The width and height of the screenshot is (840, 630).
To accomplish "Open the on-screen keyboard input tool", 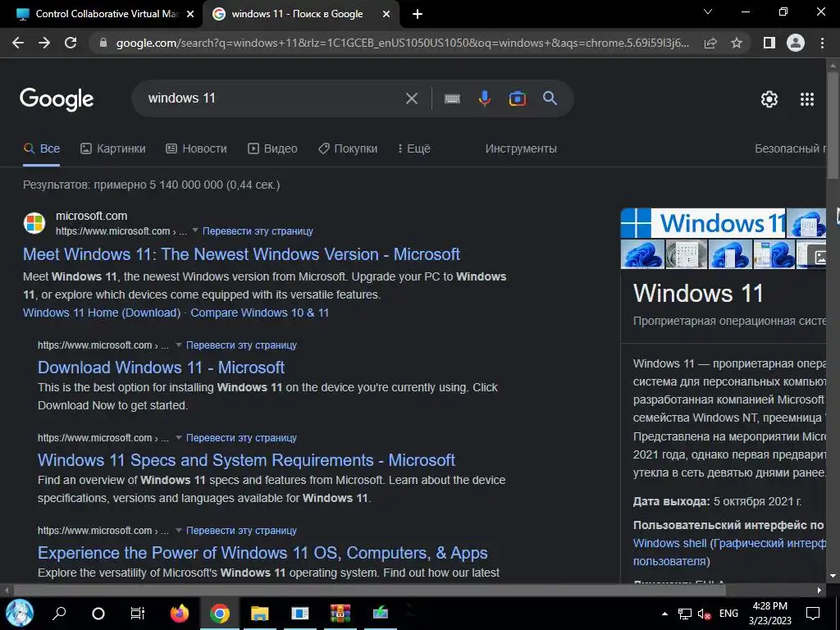I will tap(452, 98).
